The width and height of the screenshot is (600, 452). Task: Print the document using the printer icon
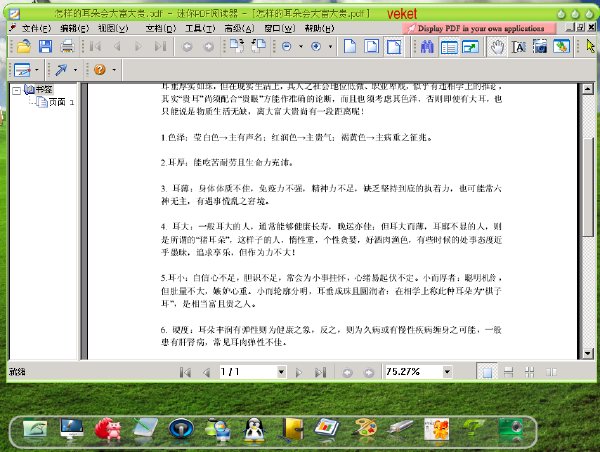[67, 47]
